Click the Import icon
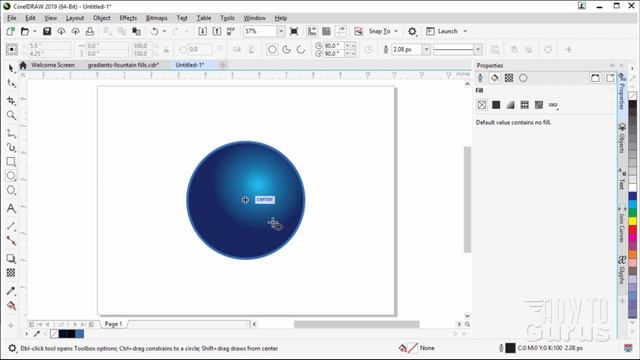 202,31
